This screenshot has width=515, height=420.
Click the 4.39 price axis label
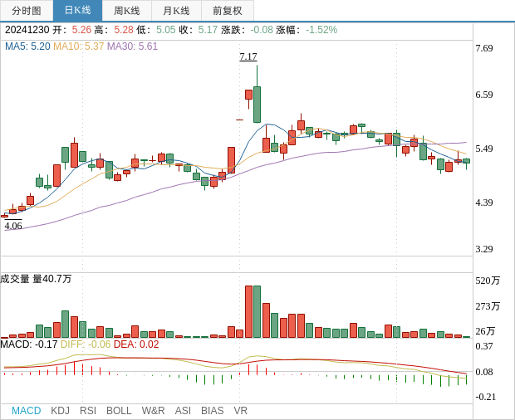(484, 203)
